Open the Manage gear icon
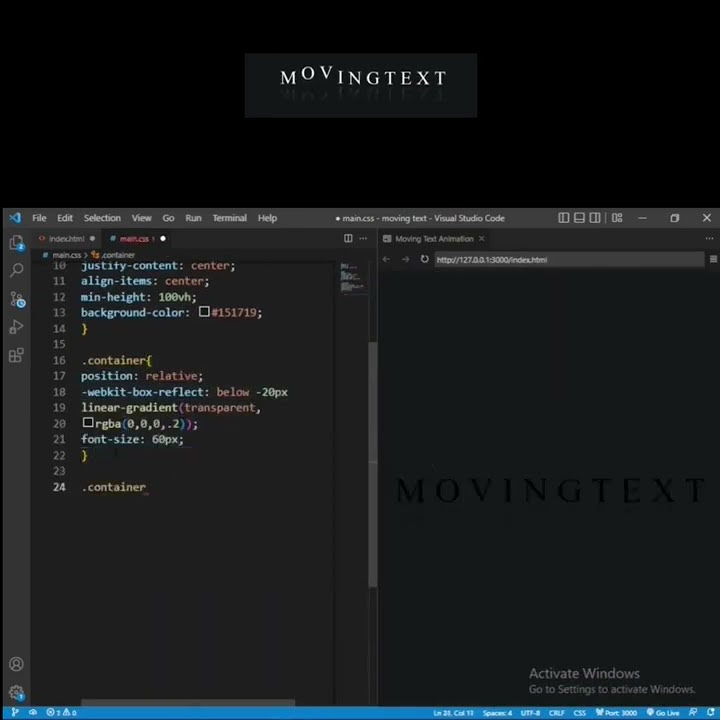720x720 pixels. coord(17,692)
